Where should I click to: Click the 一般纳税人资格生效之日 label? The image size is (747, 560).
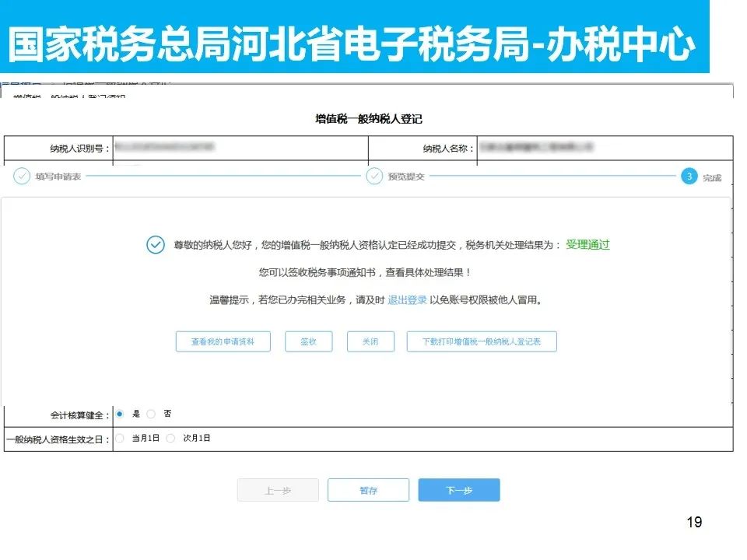[58, 439]
